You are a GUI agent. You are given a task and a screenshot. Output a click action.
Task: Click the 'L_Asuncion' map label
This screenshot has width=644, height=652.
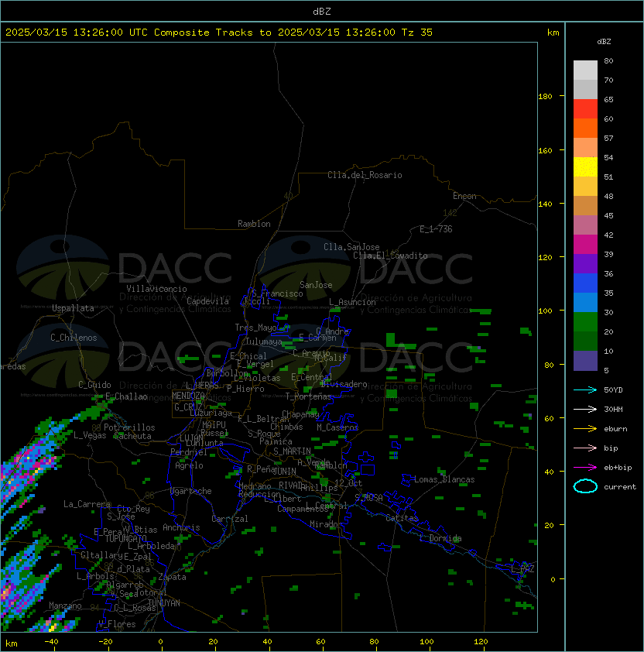coord(352,302)
